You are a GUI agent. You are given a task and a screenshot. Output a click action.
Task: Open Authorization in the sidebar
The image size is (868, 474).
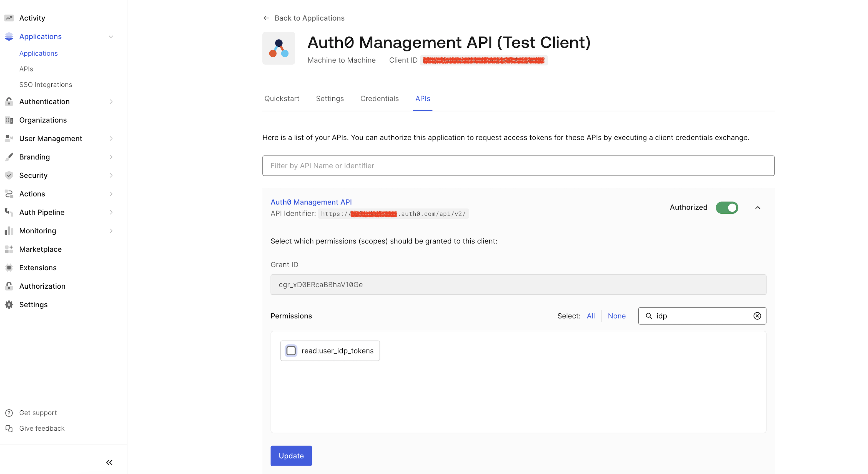42,286
